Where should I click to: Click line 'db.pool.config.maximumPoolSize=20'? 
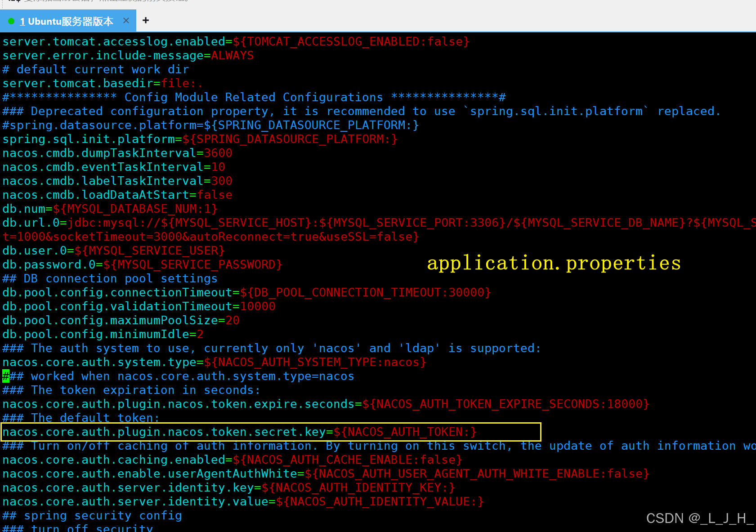[x=121, y=320]
